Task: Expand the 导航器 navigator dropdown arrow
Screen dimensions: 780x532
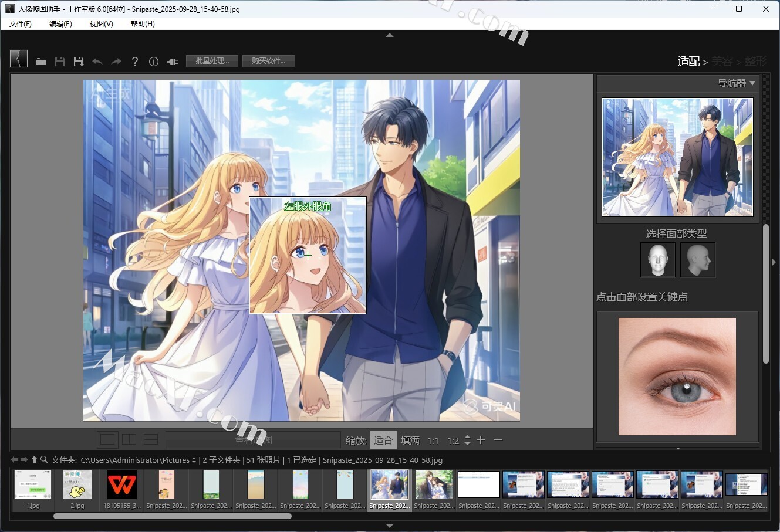Action: (x=752, y=83)
